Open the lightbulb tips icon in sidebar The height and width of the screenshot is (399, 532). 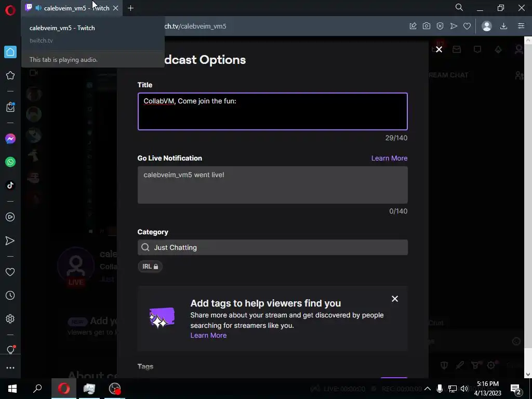click(10, 350)
